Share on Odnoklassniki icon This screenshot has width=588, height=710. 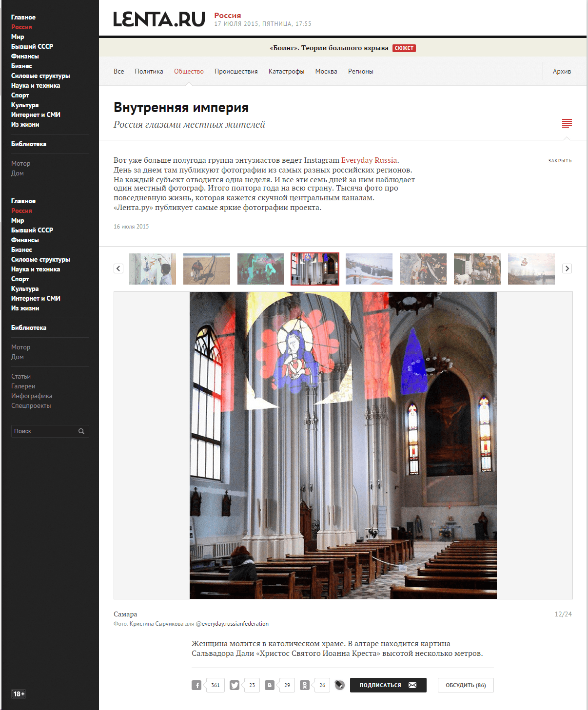(305, 685)
